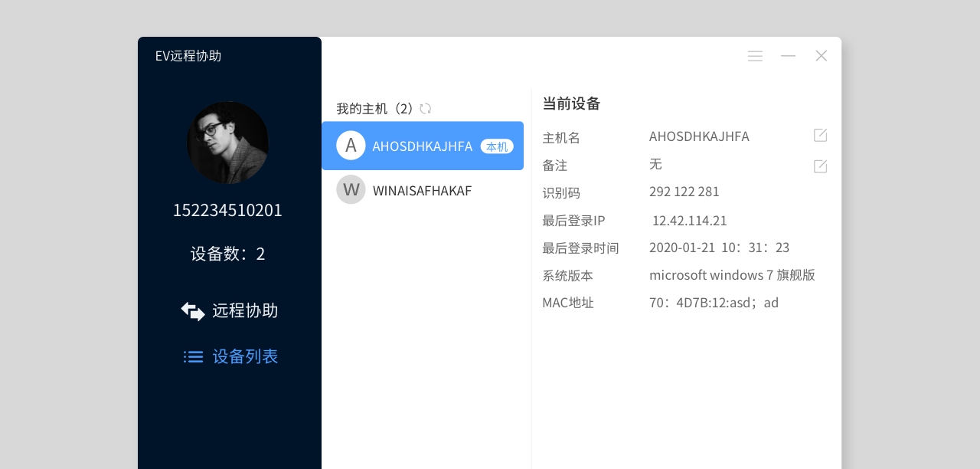Click the 设备数：2 device count text
This screenshot has width=980, height=469.
pos(228,254)
